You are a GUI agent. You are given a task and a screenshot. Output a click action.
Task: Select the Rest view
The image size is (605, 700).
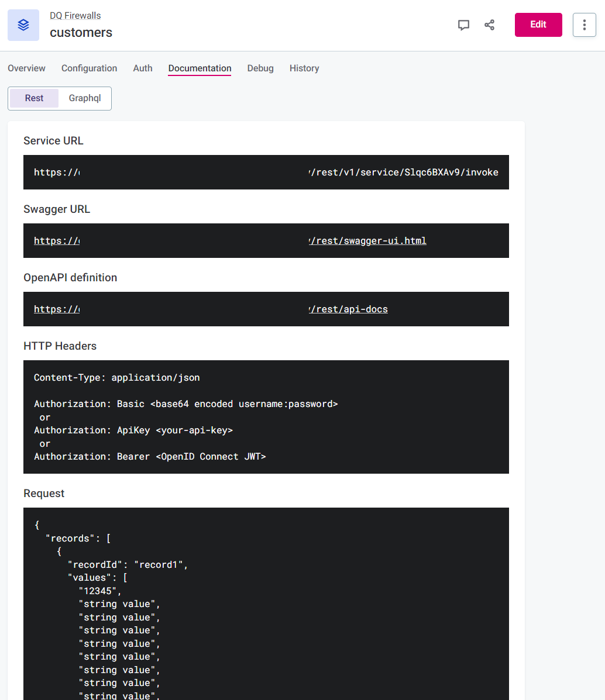point(33,98)
